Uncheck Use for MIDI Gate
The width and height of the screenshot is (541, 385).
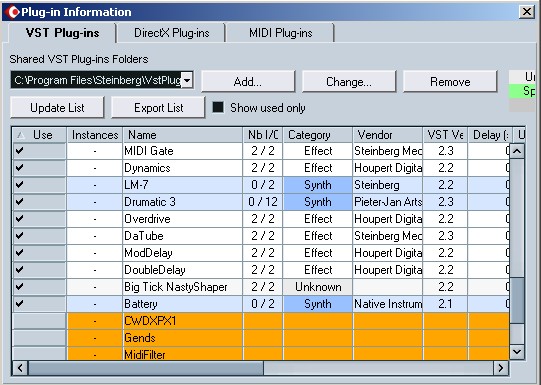(20, 151)
